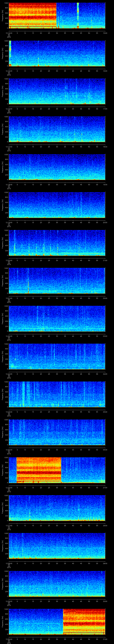
Task: Click the spectrogram plot starting at 12:14:00
Action: [57, 16]
